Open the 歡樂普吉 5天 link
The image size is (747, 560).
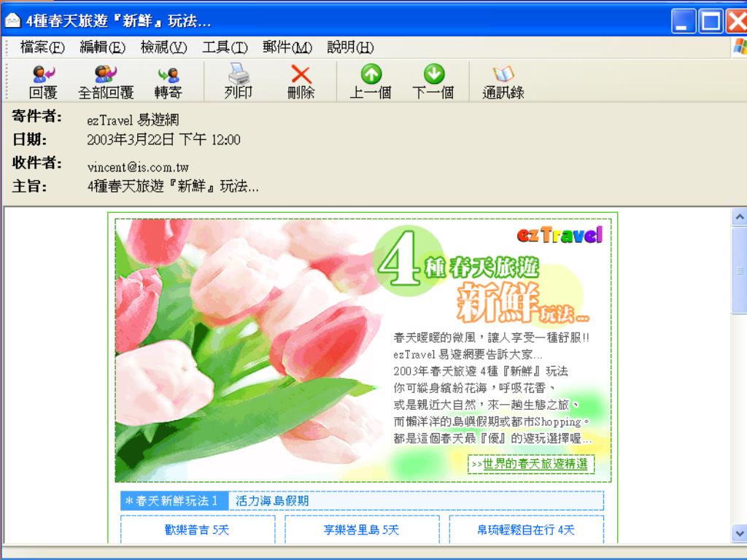[x=197, y=529]
